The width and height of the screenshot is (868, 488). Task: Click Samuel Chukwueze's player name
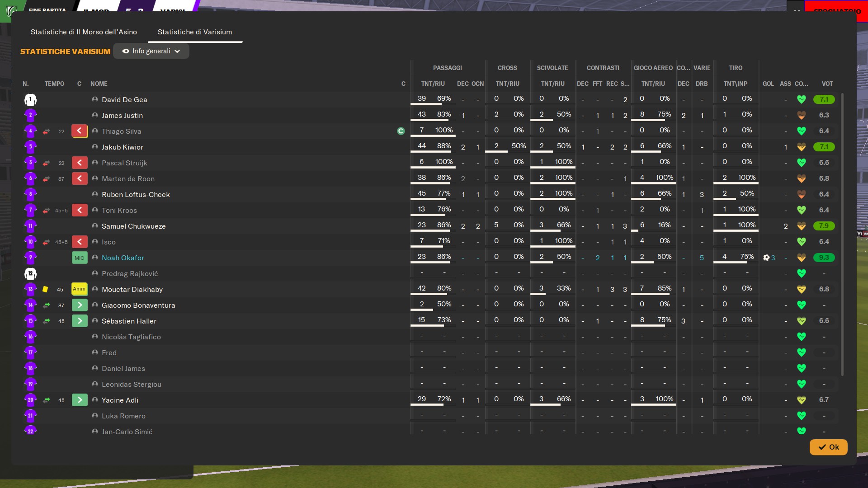tap(133, 226)
